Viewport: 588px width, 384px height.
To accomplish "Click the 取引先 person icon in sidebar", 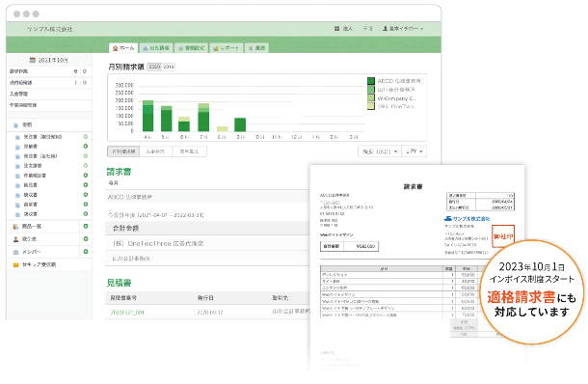I will pyautogui.click(x=15, y=239).
